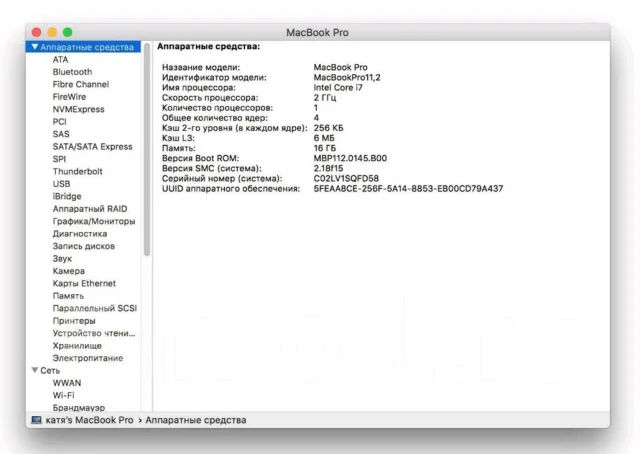The height and width of the screenshot is (454, 640).
Task: Select Звук in the sidebar
Action: pos(62,259)
